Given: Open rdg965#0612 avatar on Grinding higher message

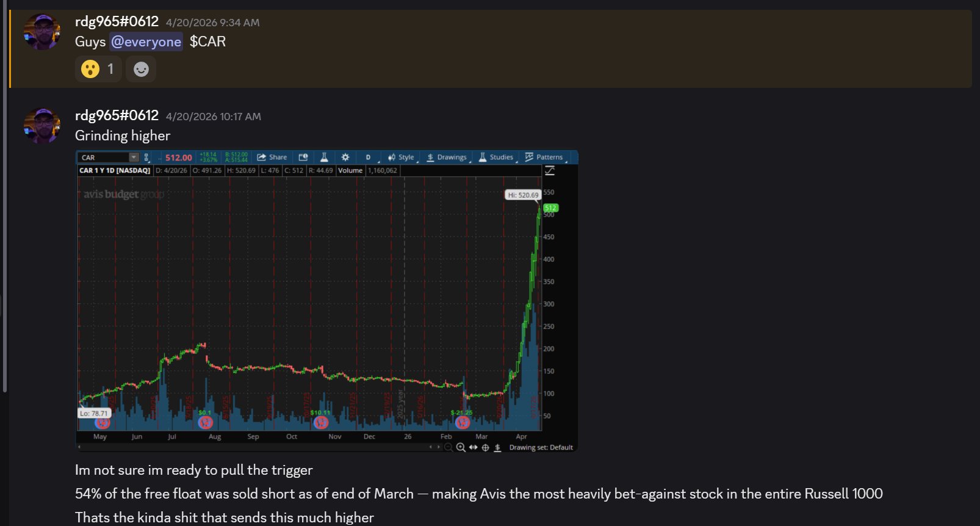Looking at the screenshot, I should [x=41, y=126].
